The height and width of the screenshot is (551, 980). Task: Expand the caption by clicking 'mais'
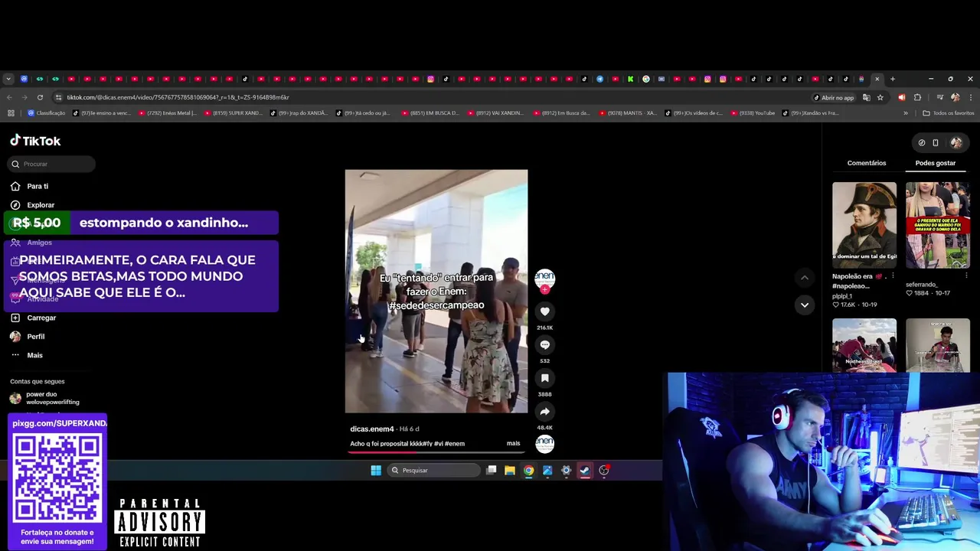point(513,443)
